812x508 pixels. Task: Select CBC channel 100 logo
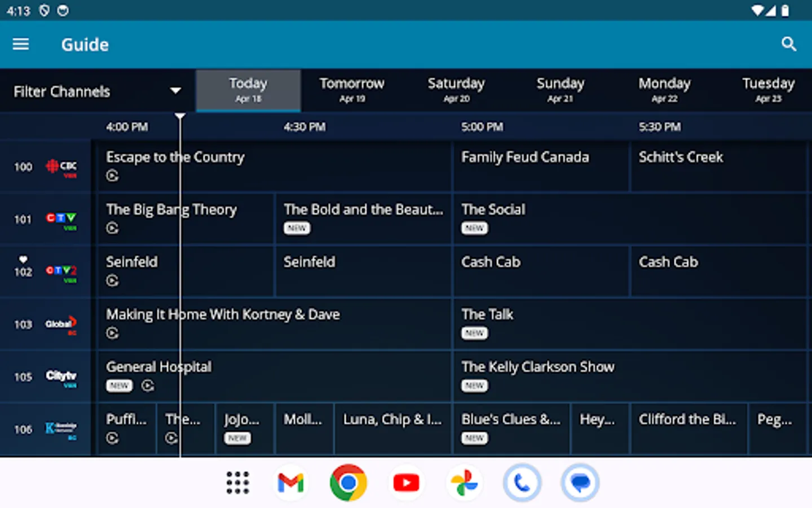(x=61, y=167)
